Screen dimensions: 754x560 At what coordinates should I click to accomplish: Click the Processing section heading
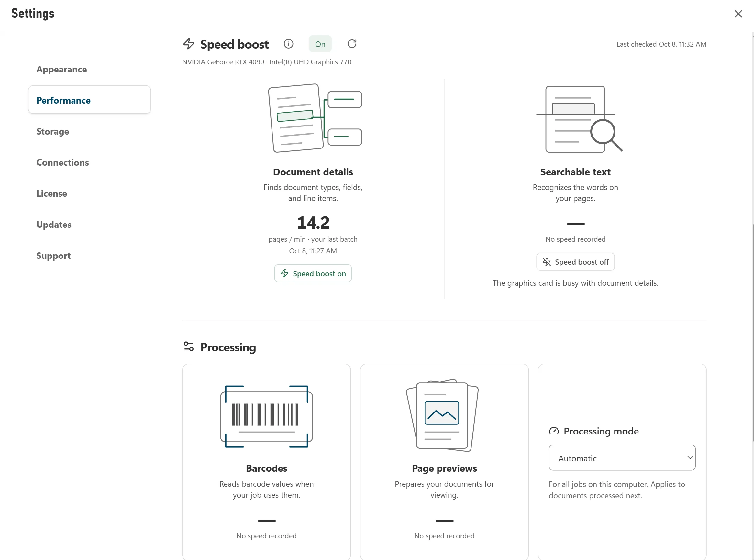(x=228, y=347)
